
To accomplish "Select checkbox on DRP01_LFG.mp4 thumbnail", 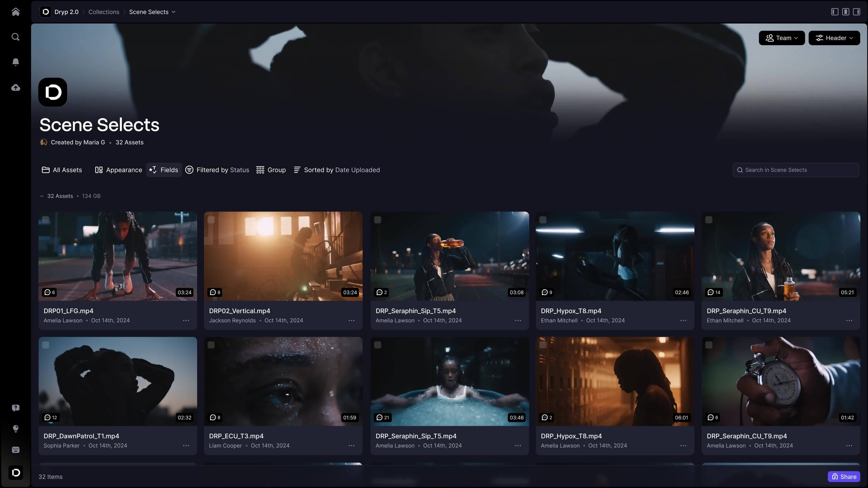I will click(46, 220).
